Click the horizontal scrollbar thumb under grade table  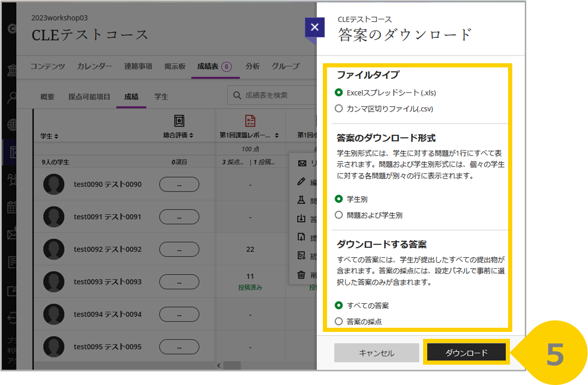point(232,365)
